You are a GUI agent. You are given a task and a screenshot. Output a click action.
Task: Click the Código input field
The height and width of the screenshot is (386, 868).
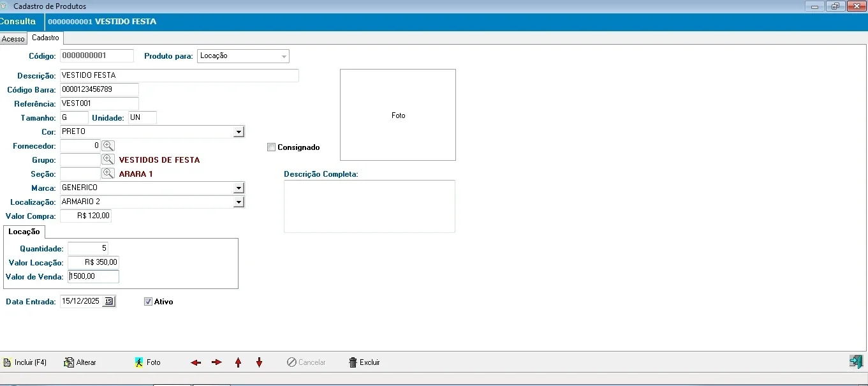point(97,56)
